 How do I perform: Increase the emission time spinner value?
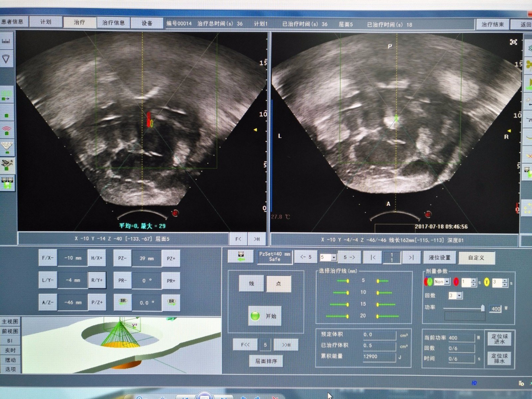click(x=474, y=280)
